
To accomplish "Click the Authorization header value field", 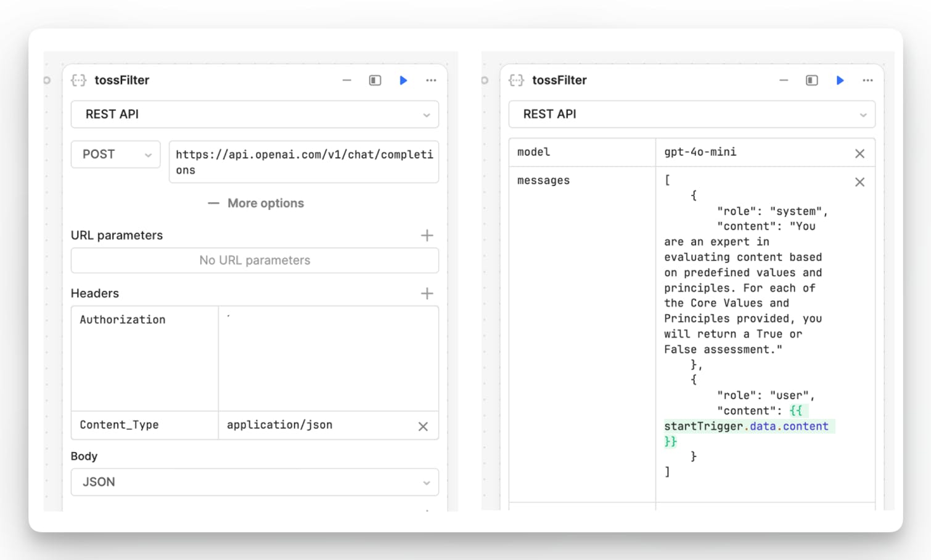I will (328, 359).
